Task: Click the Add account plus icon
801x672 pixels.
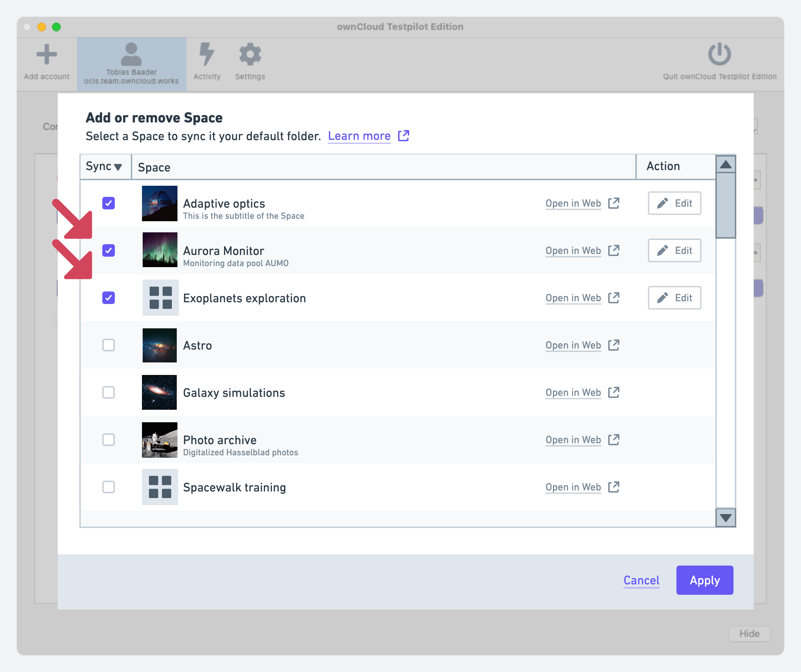Action: [47, 55]
